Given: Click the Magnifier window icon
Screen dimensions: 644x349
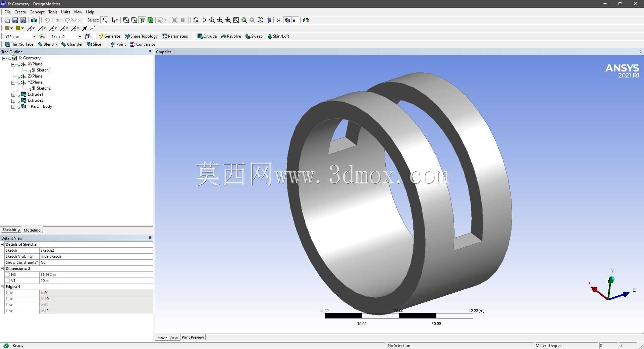Looking at the screenshot, I should (236, 20).
